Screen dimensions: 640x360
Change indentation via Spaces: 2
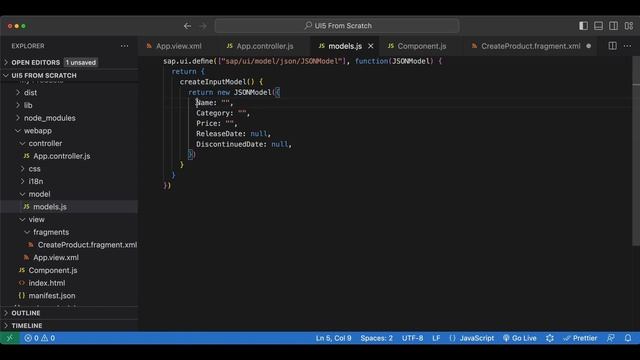coord(376,338)
